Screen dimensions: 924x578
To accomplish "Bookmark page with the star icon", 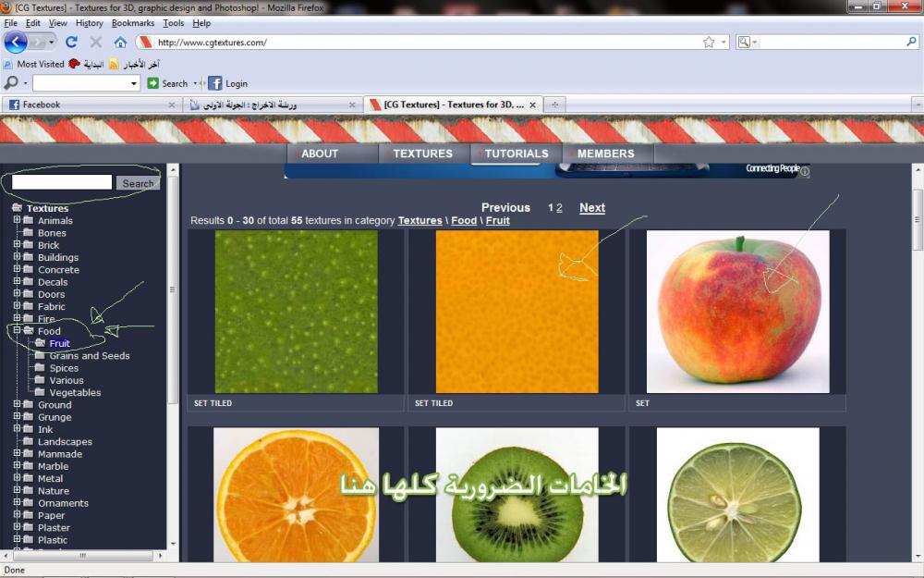I will [709, 43].
